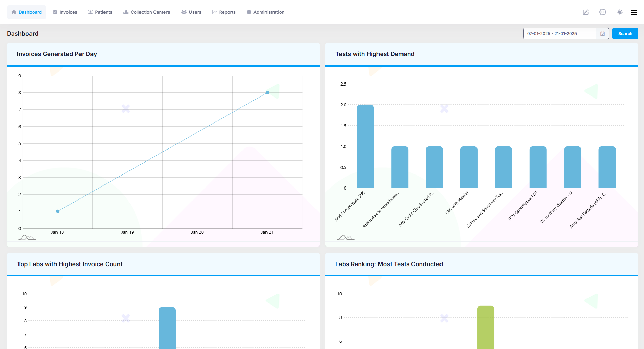644x349 pixels.
Task: Open the Patients page
Action: tap(100, 12)
